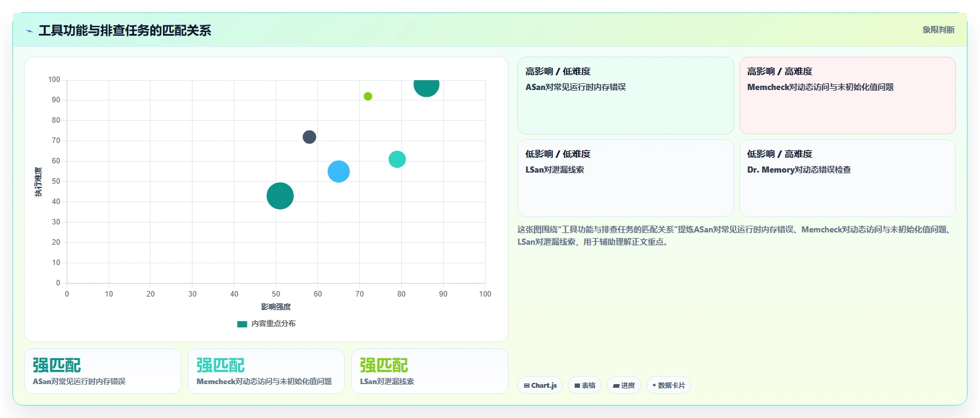This screenshot has height=418, width=980.
Task: Select the 强匹配 card for ASan
Action: click(102, 371)
